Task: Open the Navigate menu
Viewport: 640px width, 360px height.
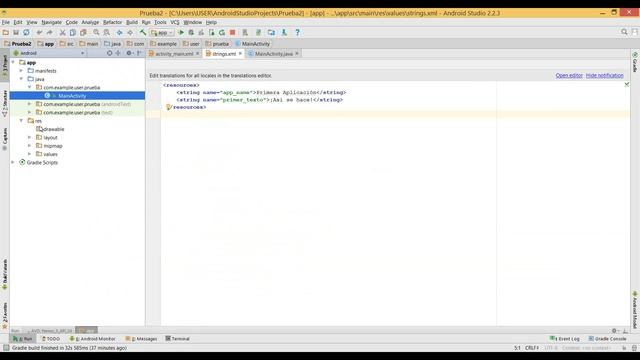Action: pyautogui.click(x=51, y=22)
